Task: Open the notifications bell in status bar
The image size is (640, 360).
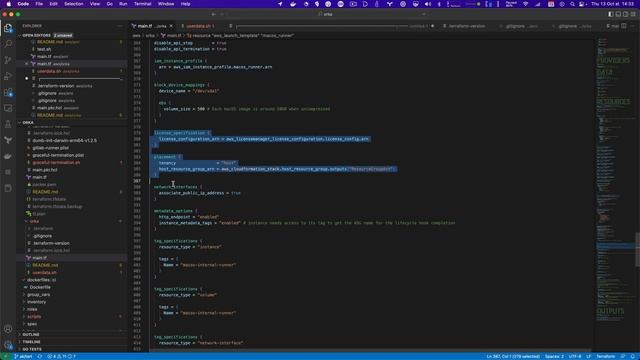Action: pyautogui.click(x=633, y=356)
